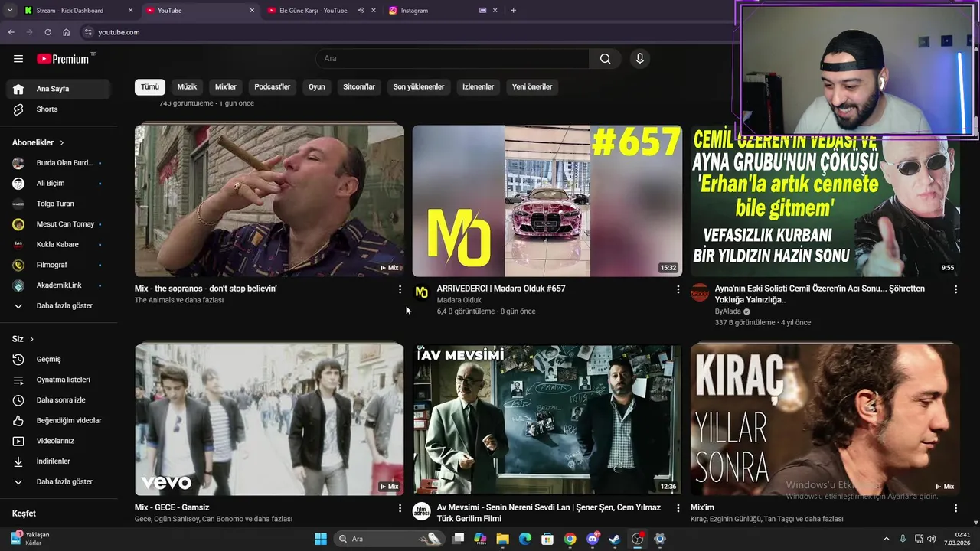Click ByAlada channel name link
The height and width of the screenshot is (551, 980).
(728, 311)
